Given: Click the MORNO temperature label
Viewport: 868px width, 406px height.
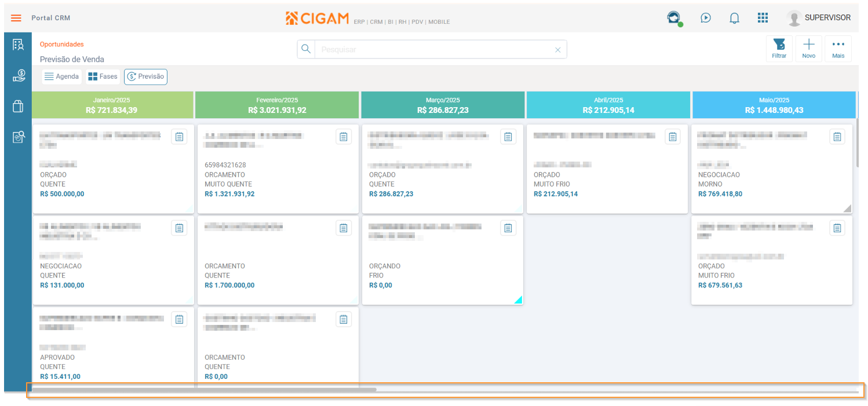Looking at the screenshot, I should point(710,185).
